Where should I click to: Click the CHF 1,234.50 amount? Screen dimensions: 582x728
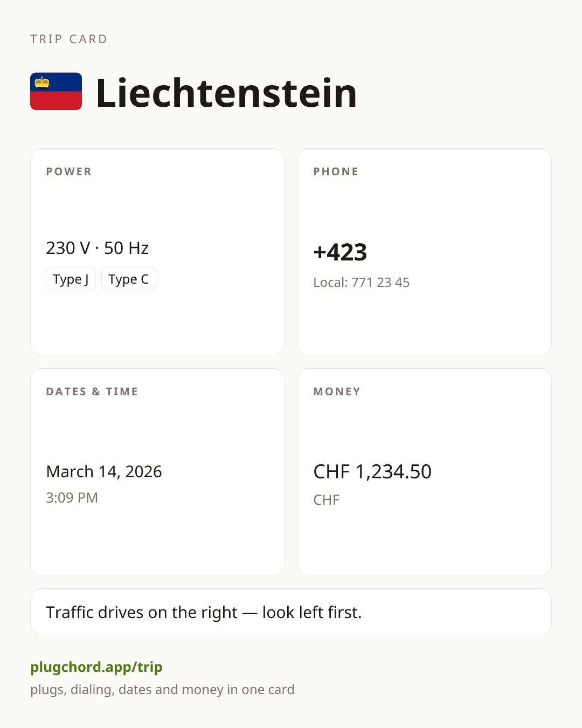[372, 471]
